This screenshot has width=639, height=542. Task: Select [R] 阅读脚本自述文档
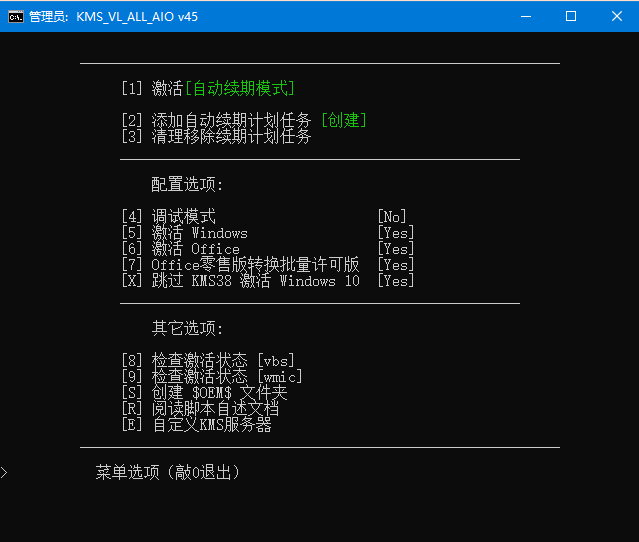(x=200, y=408)
